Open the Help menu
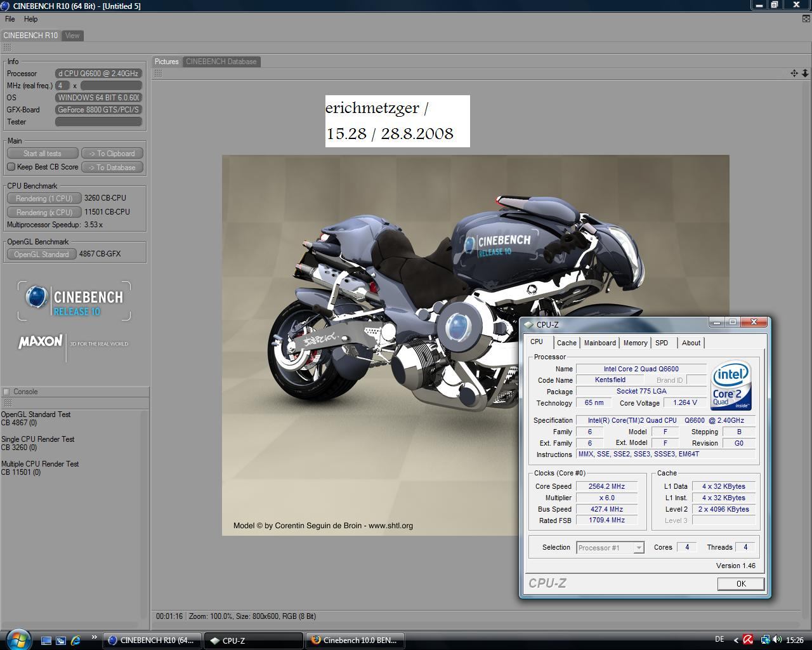 [30, 19]
